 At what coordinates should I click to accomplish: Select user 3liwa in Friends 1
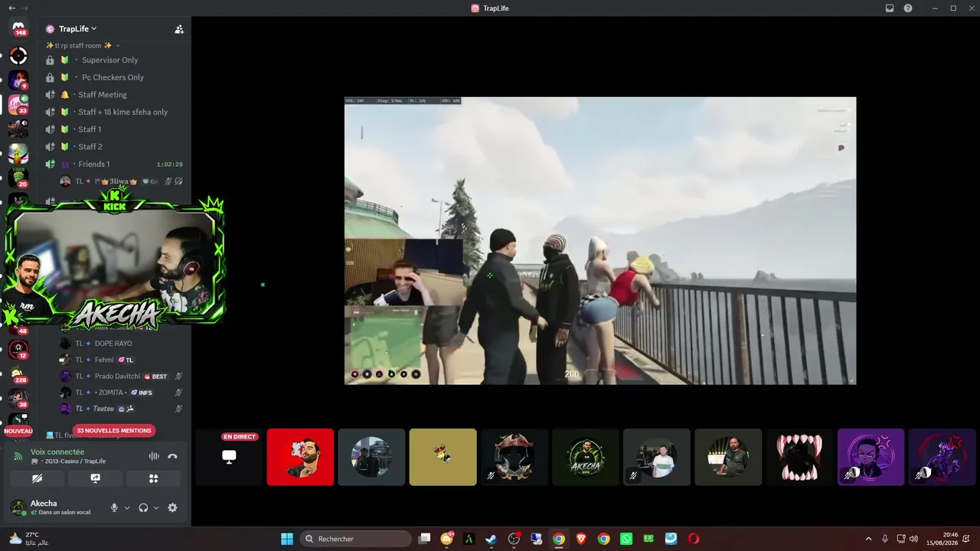(121, 181)
